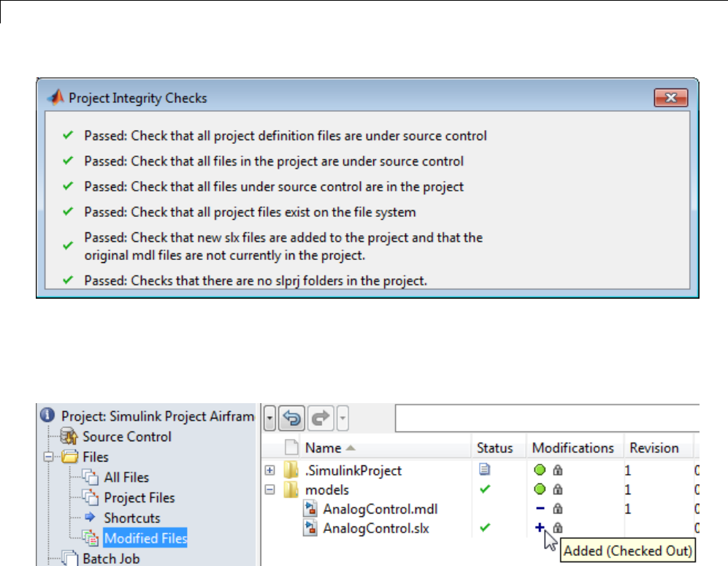Expand the .SimulinkProject folder
Viewport: 728px width, 566px height.
269,470
